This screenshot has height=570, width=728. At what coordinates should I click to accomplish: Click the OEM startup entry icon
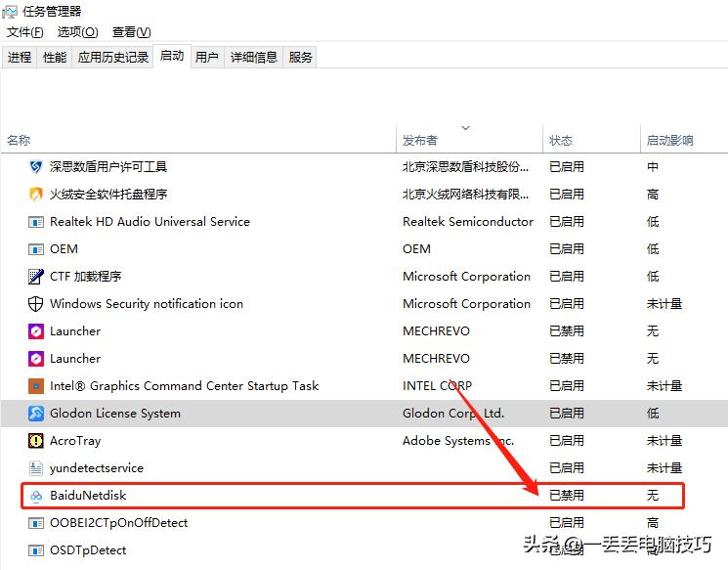tap(36, 249)
